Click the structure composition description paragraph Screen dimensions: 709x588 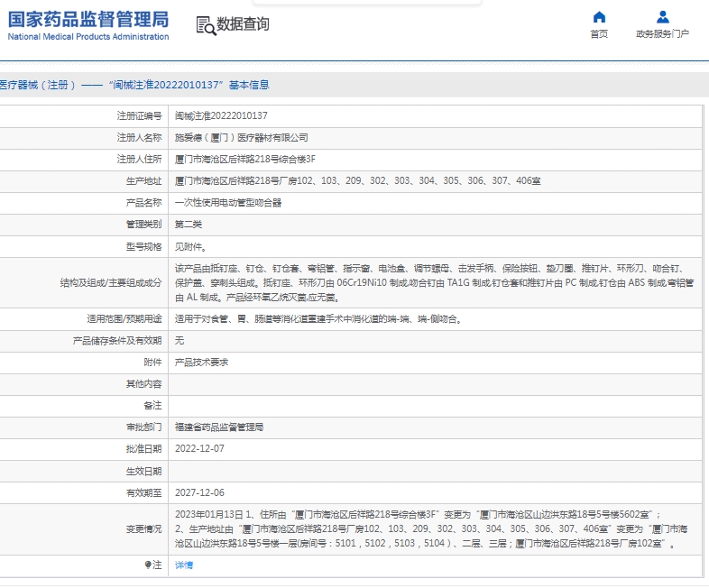click(x=435, y=283)
